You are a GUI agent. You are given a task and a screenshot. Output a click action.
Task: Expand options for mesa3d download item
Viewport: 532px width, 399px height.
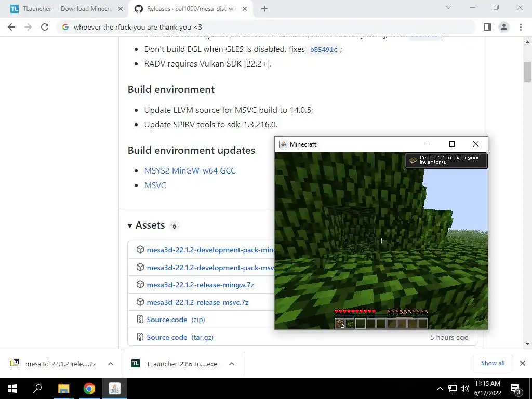point(111,364)
